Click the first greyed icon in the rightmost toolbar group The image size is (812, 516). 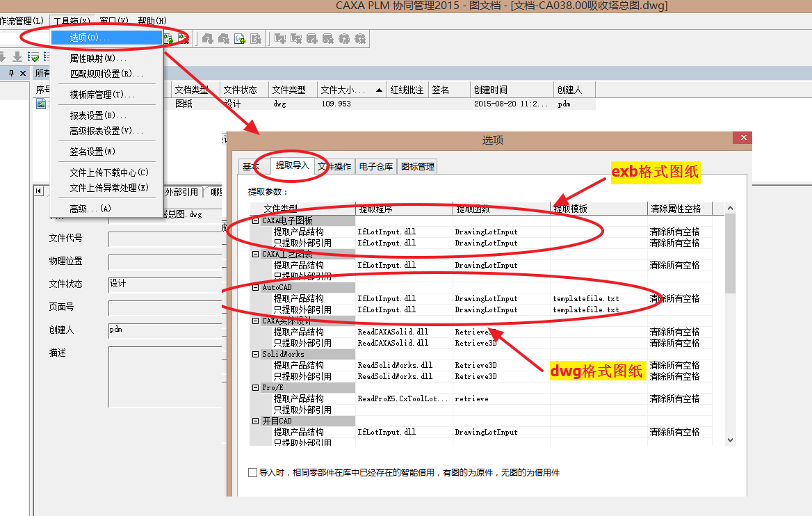click(280, 39)
